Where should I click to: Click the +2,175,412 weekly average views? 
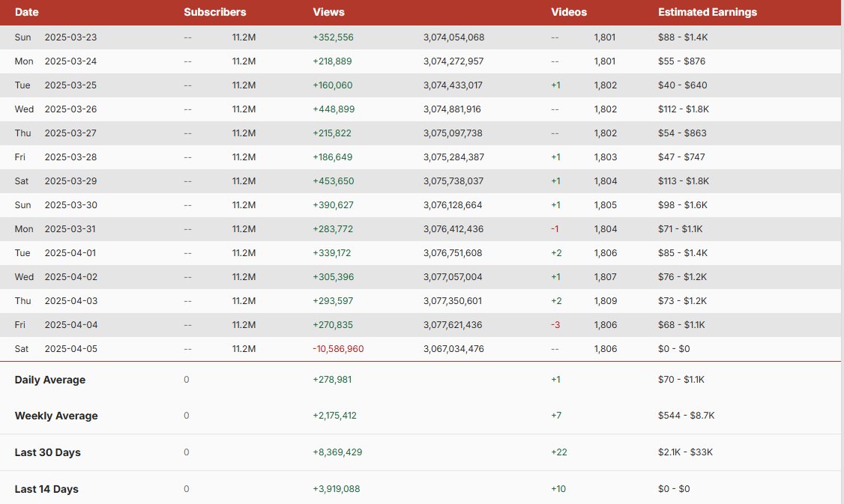tap(334, 415)
